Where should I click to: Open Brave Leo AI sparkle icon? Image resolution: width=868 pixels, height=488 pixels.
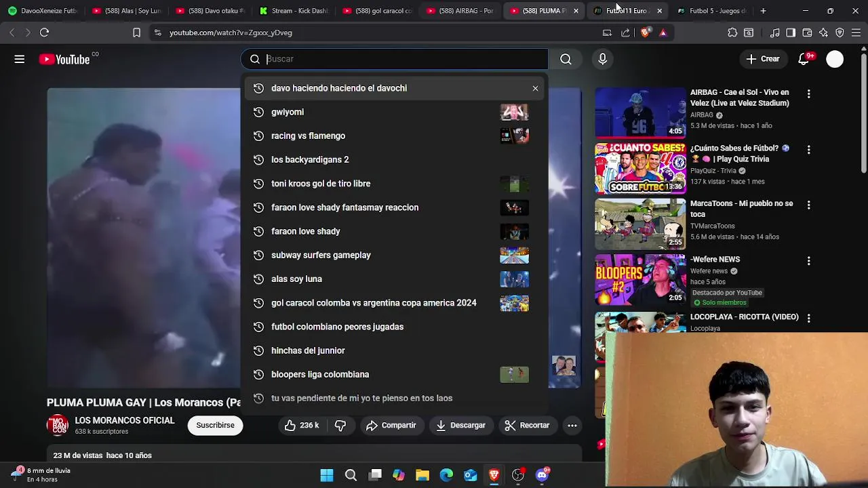coord(823,33)
